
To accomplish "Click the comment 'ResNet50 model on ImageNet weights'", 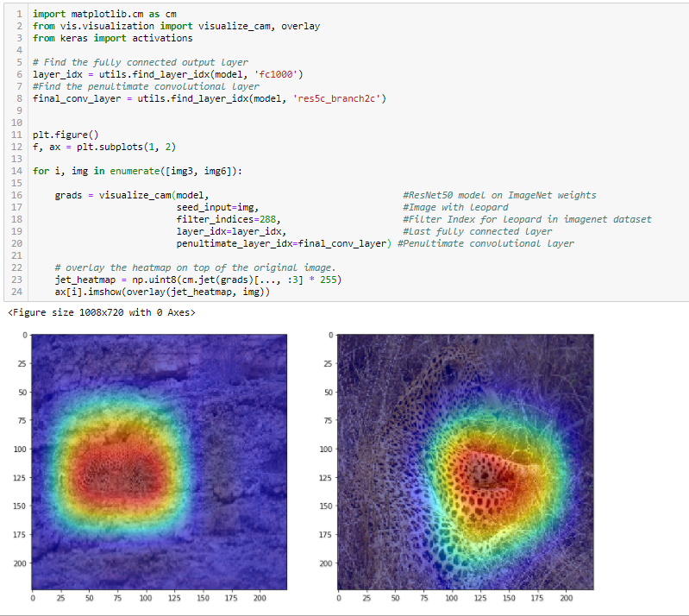I will 499,195.
